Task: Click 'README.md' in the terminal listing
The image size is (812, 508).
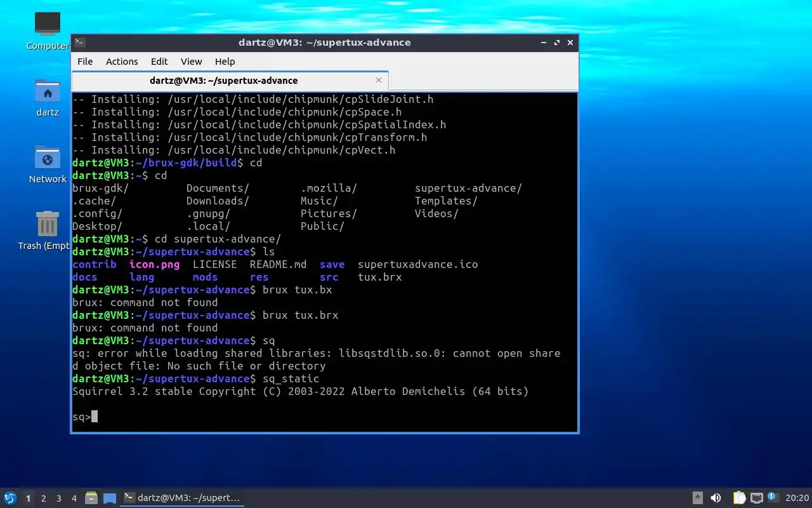Action: (278, 265)
